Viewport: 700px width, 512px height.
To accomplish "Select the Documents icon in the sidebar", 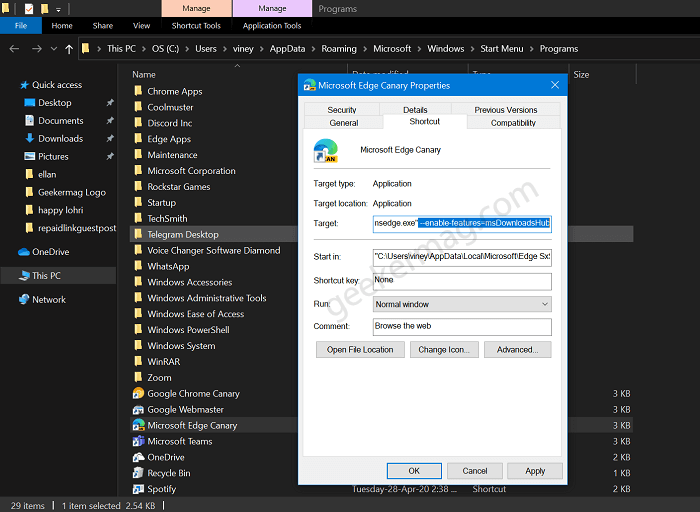I will pyautogui.click(x=29, y=121).
